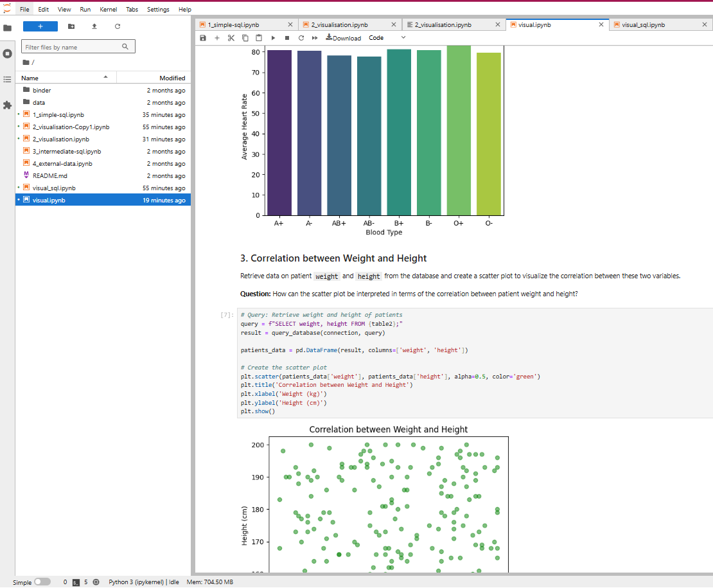Click the Jupyter logo icon

pyautogui.click(x=7, y=8)
